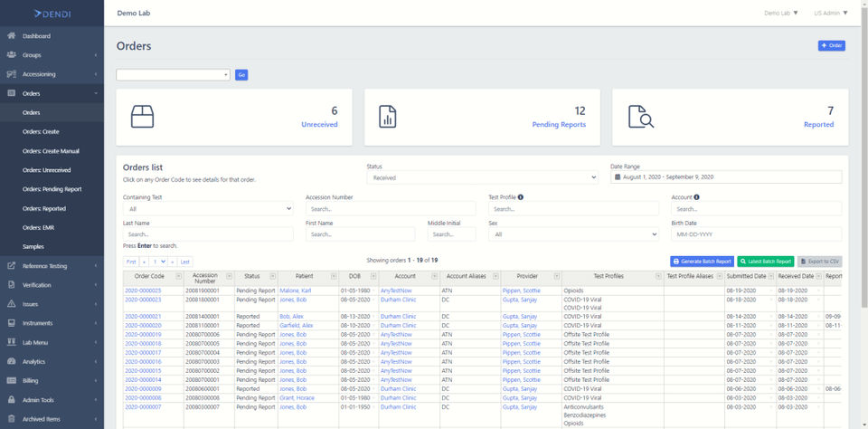Screen dimensions: 868x429
Task: Open Orders: Pending Report in sidebar
Action: [x=52, y=189]
